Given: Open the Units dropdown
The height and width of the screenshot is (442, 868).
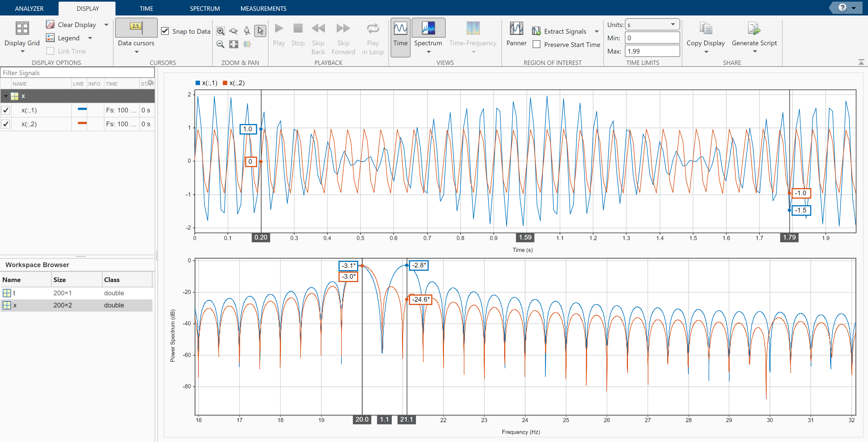Looking at the screenshot, I should coord(652,25).
